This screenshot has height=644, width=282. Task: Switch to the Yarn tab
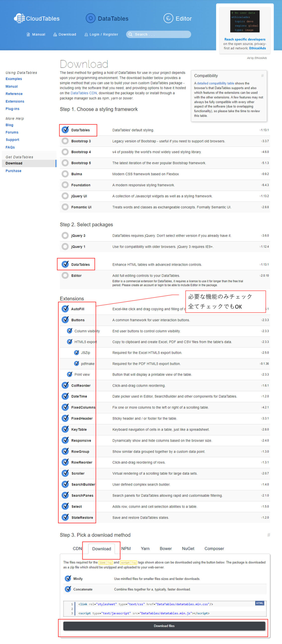145,548
